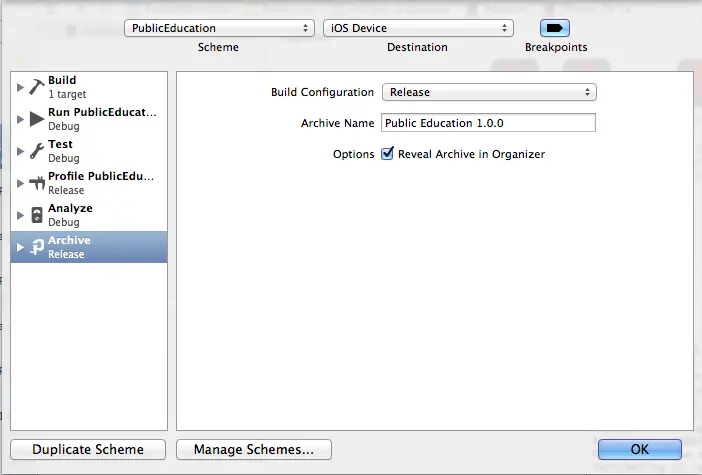Click the Destination label under dropdown
This screenshot has height=475, width=702.
point(417,47)
